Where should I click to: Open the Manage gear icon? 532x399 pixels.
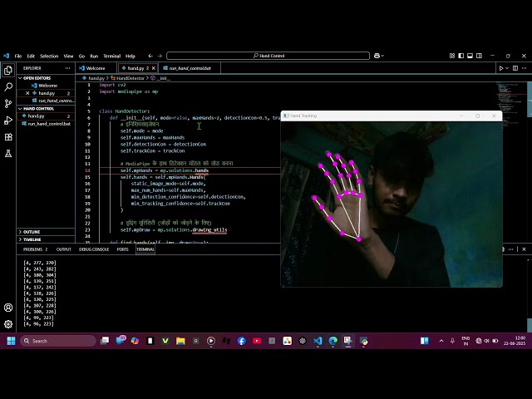(x=8, y=324)
